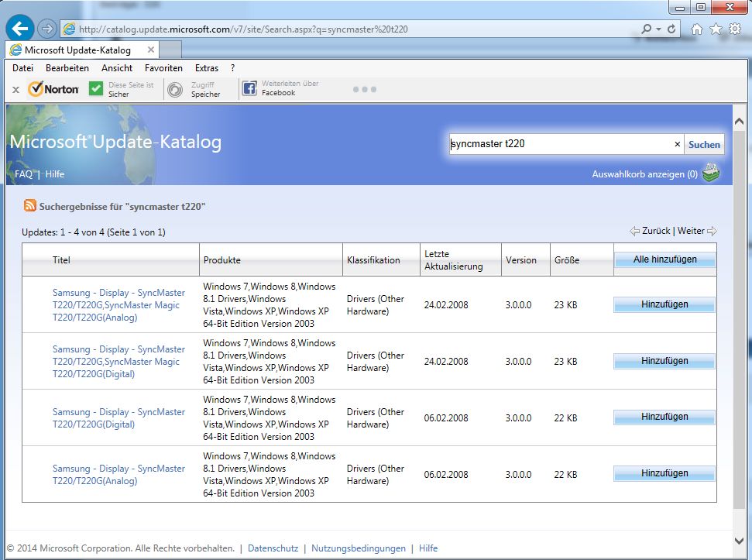Close the Microsoft Update-Katalog tab
This screenshot has height=560, width=752.
(x=150, y=50)
